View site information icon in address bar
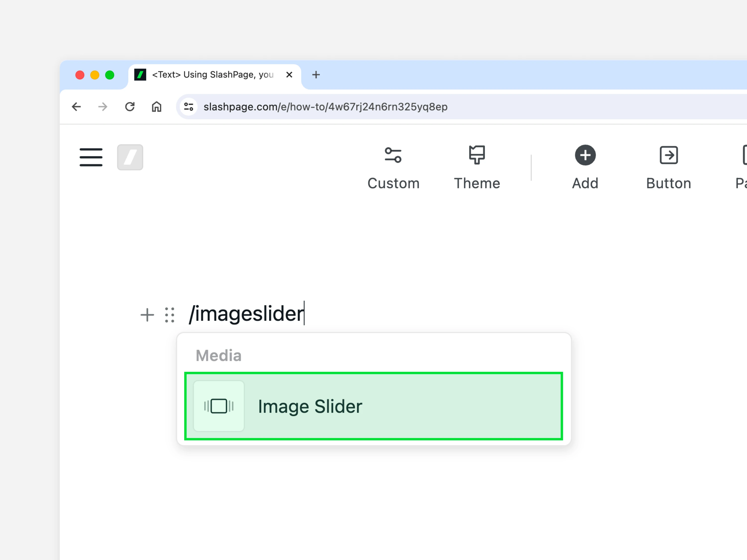Screen dimensions: 747x560 pyautogui.click(x=189, y=107)
